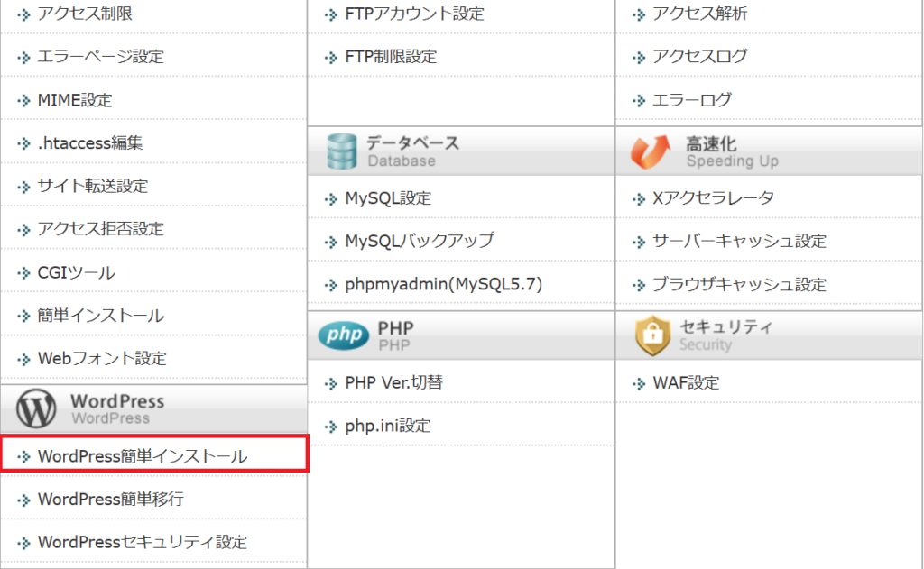The image size is (924, 569).
Task: Click arrow bullet icon beside phpmyadmin(MySQL5.7)
Action: [x=331, y=286]
